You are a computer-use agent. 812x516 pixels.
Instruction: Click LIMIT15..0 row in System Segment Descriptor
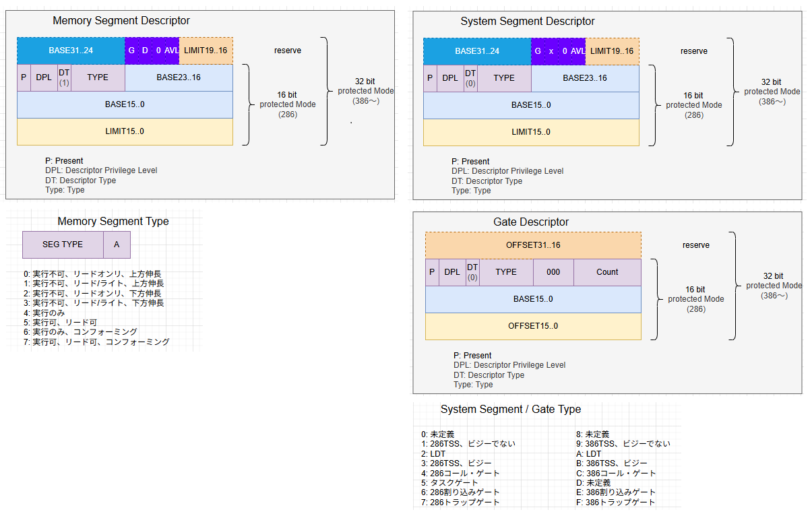(x=531, y=132)
